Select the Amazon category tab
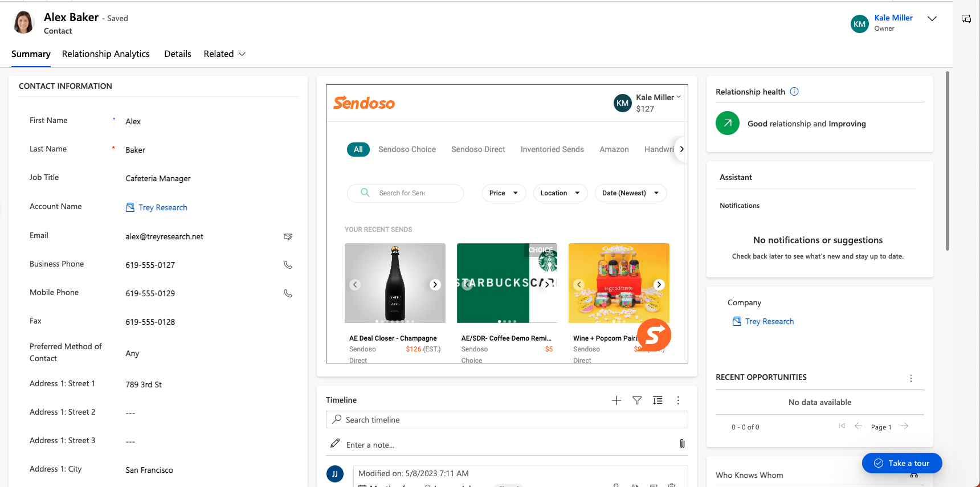980x487 pixels. [x=614, y=149]
